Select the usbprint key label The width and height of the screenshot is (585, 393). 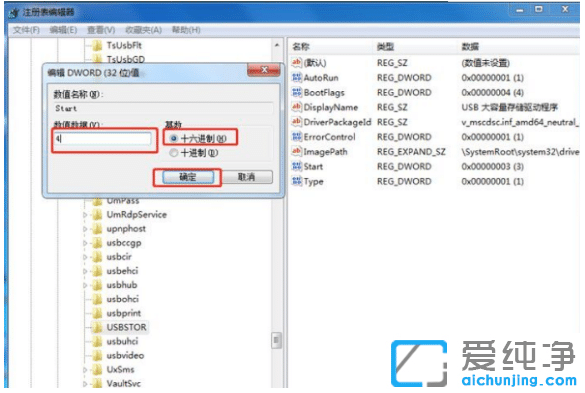point(124,314)
